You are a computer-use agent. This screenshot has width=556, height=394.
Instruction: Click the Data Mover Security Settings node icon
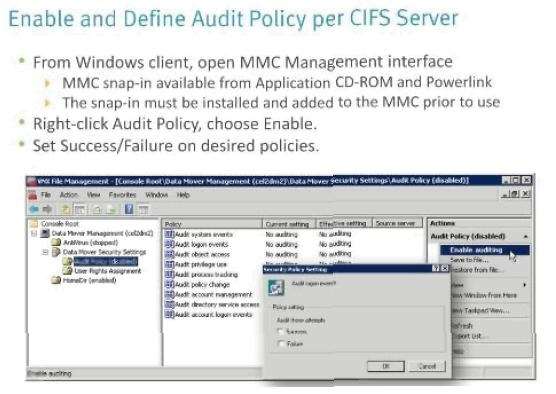click(56, 252)
